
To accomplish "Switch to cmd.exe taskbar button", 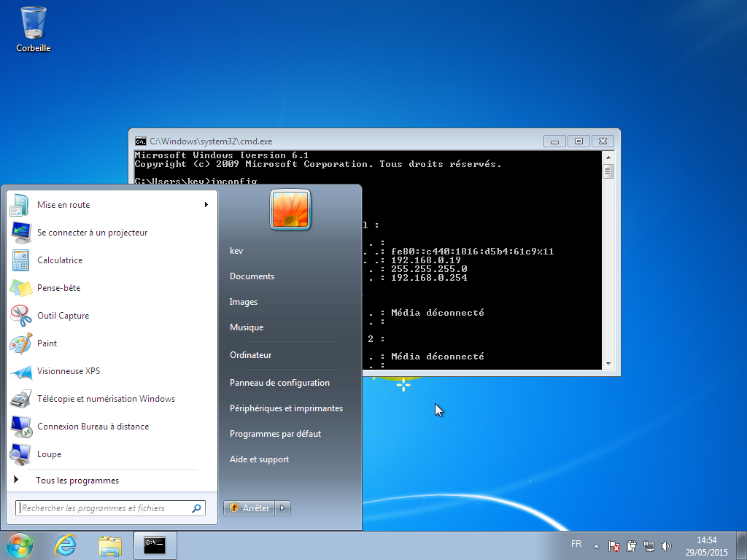I will tap(155, 545).
